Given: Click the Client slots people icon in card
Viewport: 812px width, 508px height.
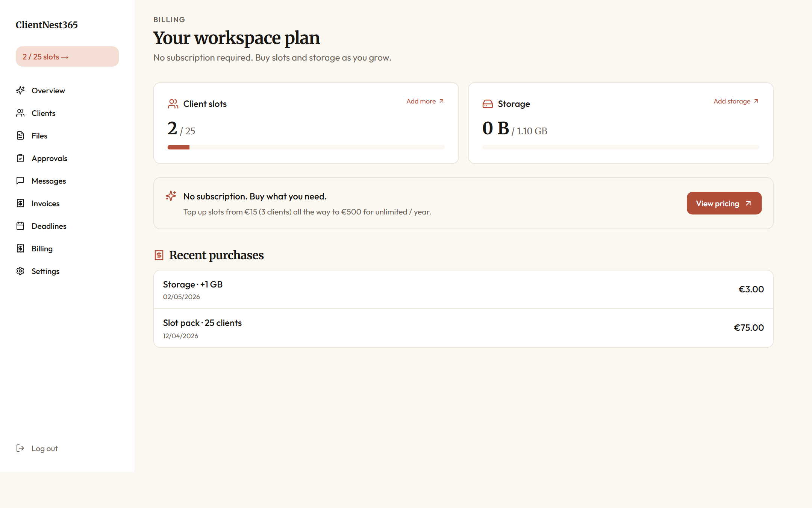Looking at the screenshot, I should click(173, 104).
